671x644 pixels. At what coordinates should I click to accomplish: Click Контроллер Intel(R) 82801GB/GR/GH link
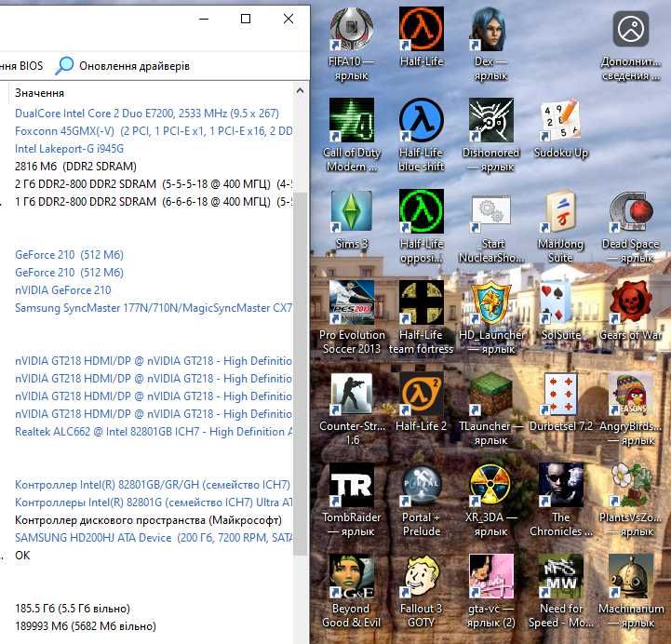point(153,485)
